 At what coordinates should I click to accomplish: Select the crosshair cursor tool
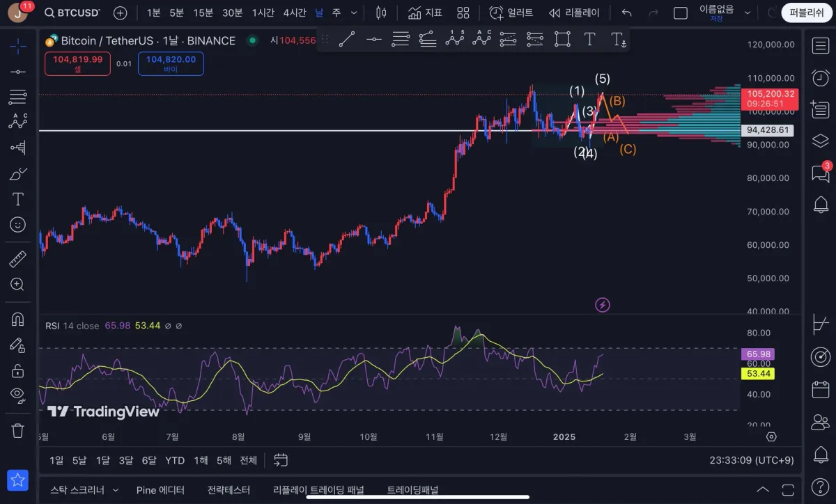point(18,46)
